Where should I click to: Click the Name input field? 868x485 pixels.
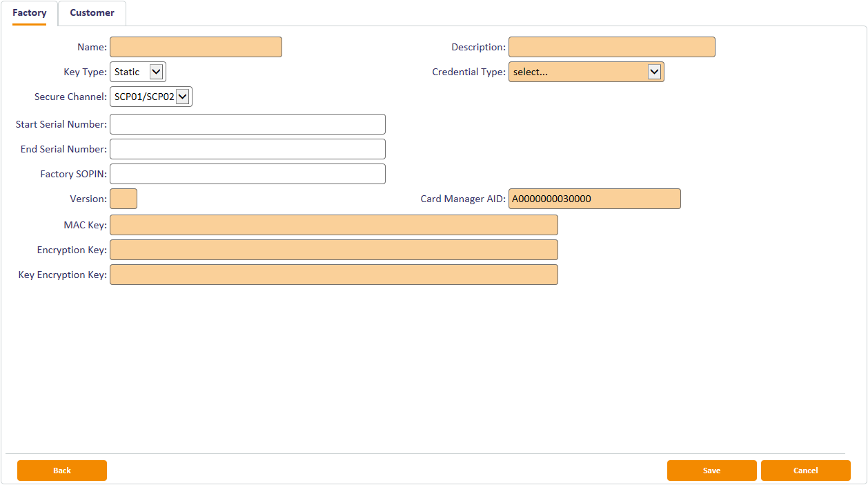click(x=195, y=47)
